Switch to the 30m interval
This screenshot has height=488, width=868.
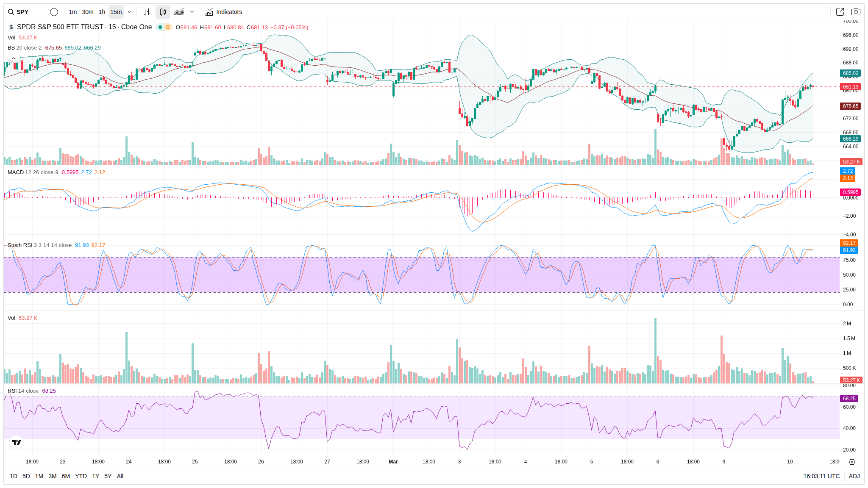88,12
